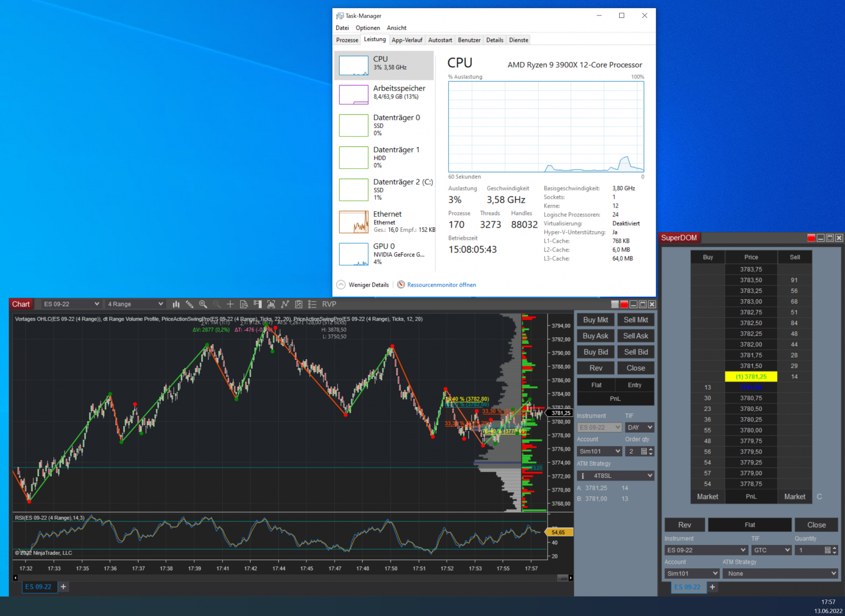Open SuperDOM Instrument ES 09-22 dropdown
The image size is (845, 616).
[706, 550]
